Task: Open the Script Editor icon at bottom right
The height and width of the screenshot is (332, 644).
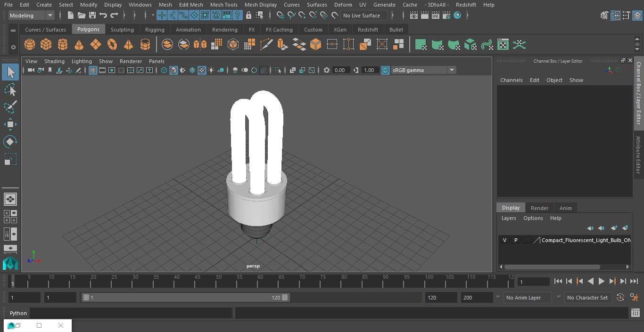Action: click(636, 313)
